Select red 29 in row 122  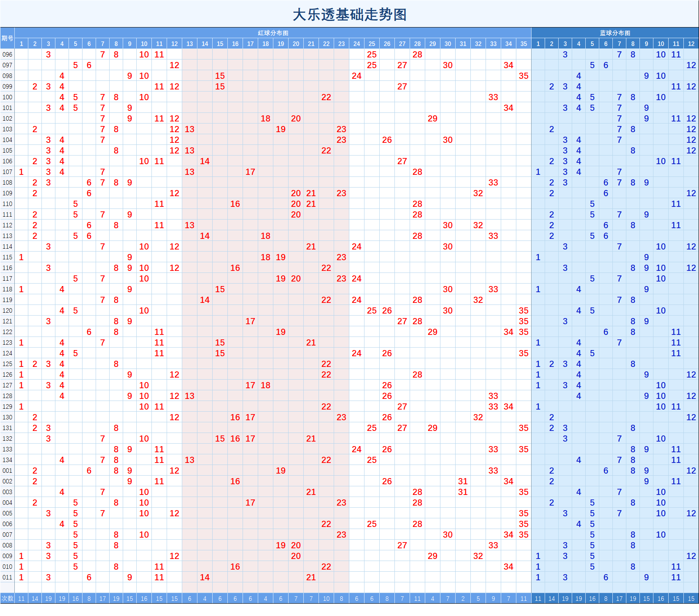click(433, 332)
